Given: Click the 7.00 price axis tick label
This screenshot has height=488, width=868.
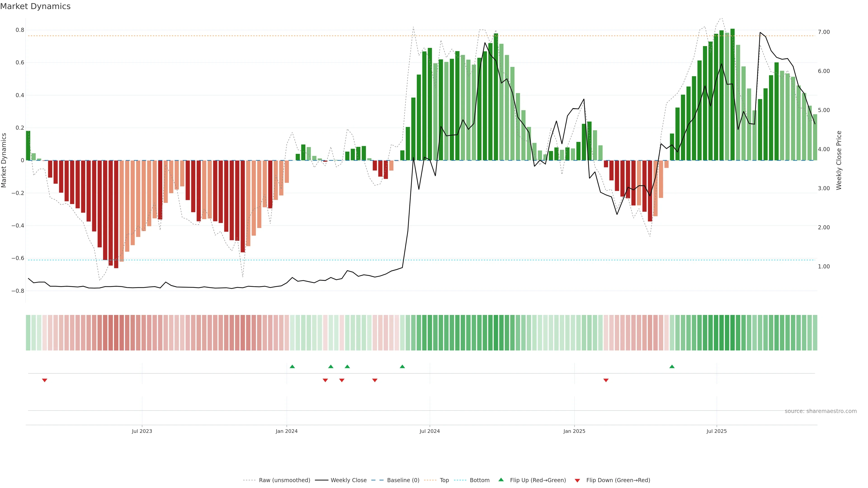Looking at the screenshot, I should click(823, 32).
